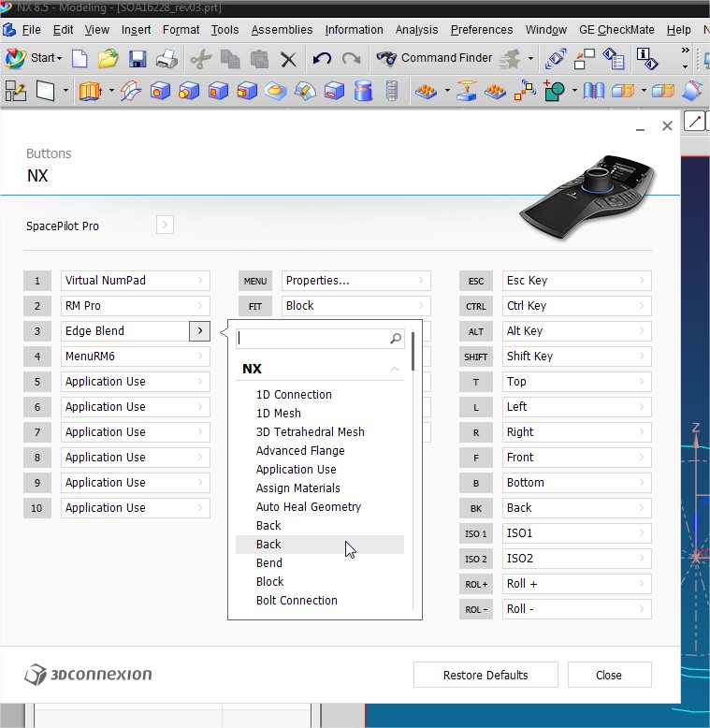Click the command list scrollbar thumb

pos(413,352)
